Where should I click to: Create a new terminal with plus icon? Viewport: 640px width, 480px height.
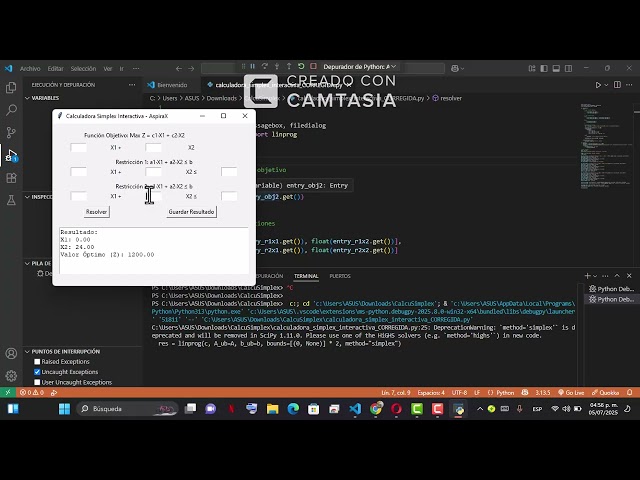[587, 276]
